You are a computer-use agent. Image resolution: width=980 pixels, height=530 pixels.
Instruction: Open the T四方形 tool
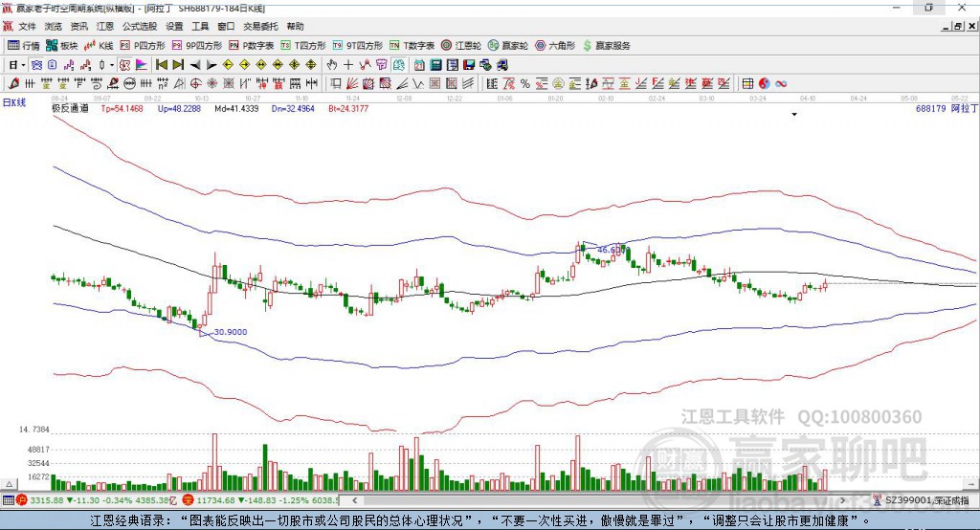pyautogui.click(x=303, y=46)
